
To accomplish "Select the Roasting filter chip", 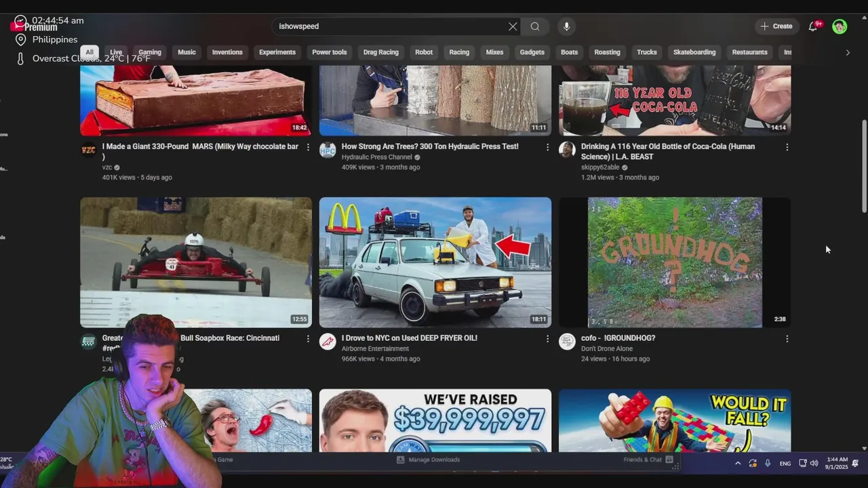I will pyautogui.click(x=607, y=52).
